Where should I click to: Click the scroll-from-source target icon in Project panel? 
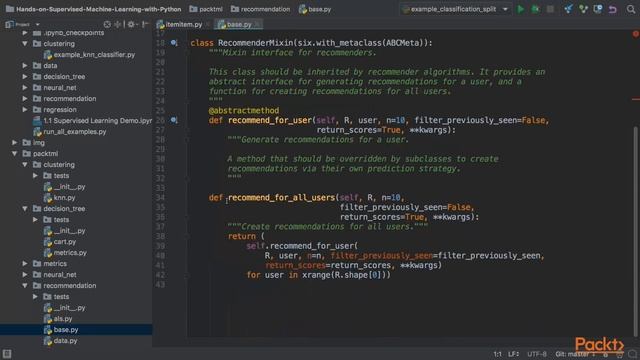[107, 24]
